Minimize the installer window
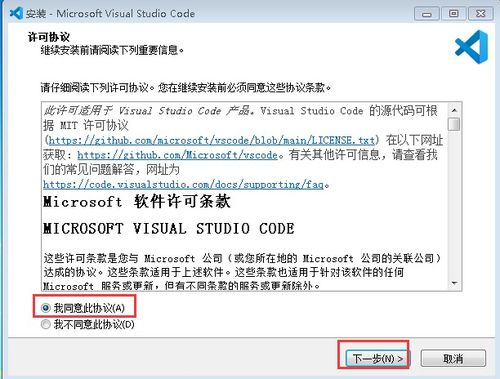 (427, 14)
